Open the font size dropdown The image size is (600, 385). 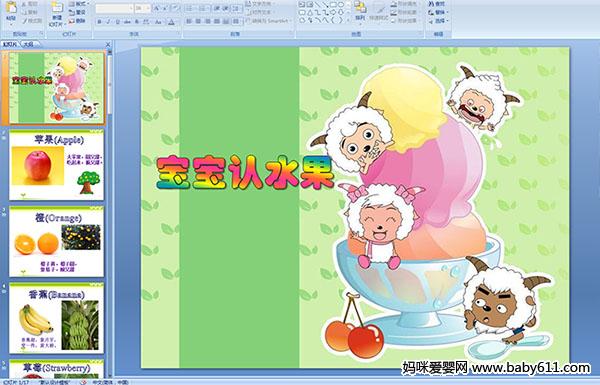point(148,8)
